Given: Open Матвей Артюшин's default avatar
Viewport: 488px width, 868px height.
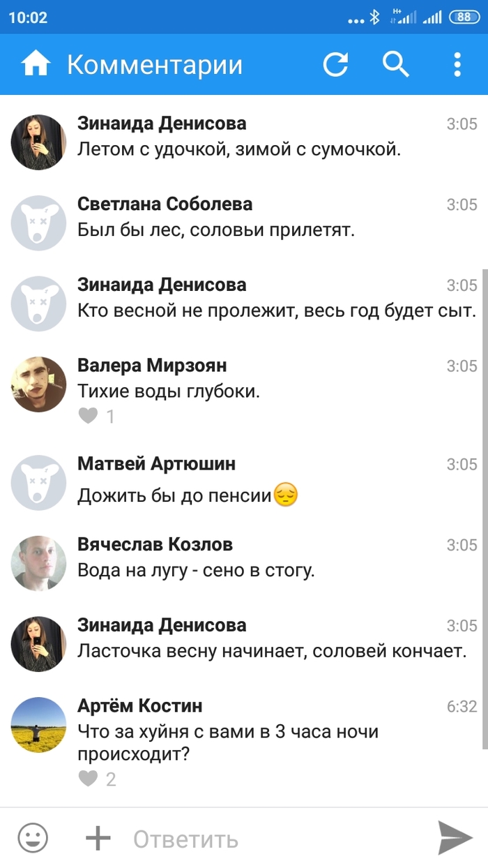Looking at the screenshot, I should click(x=39, y=483).
